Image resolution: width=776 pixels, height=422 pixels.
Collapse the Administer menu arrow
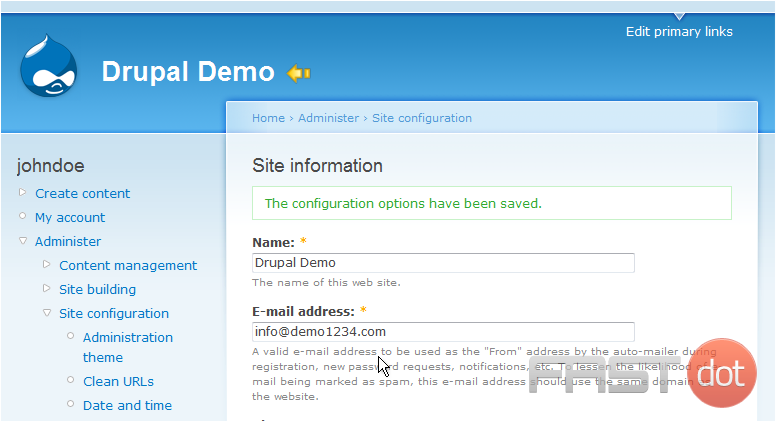click(x=23, y=240)
